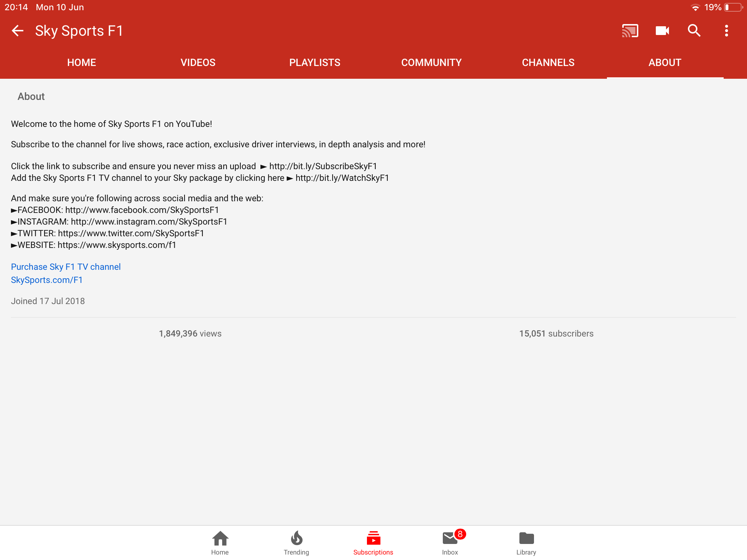This screenshot has width=747, height=560.
Task: Select the ABOUT tab
Action: point(665,63)
